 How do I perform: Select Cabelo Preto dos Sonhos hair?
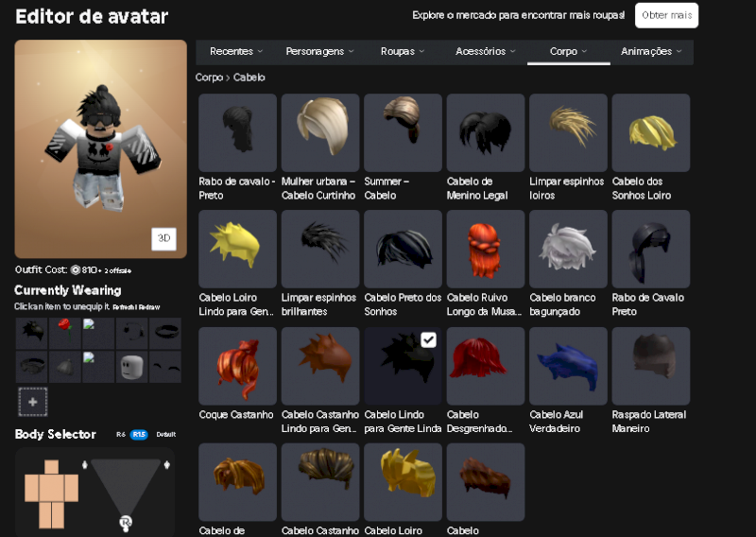click(403, 249)
